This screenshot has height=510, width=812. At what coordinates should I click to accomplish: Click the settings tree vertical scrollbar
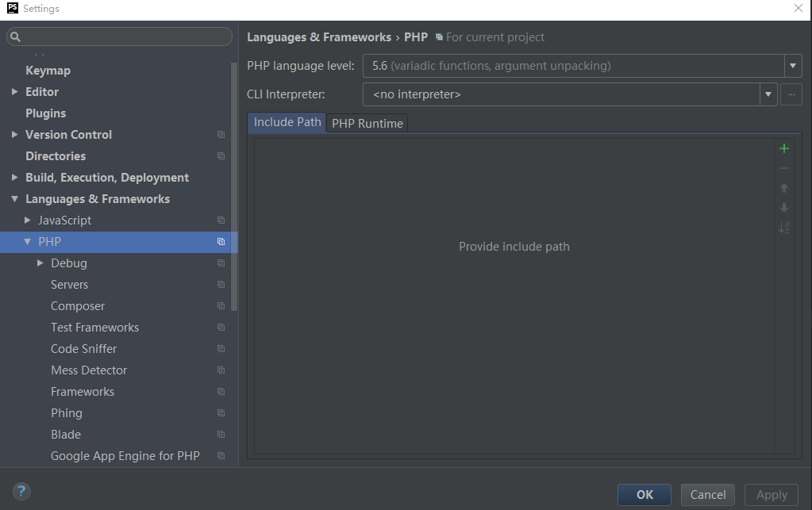(234, 186)
